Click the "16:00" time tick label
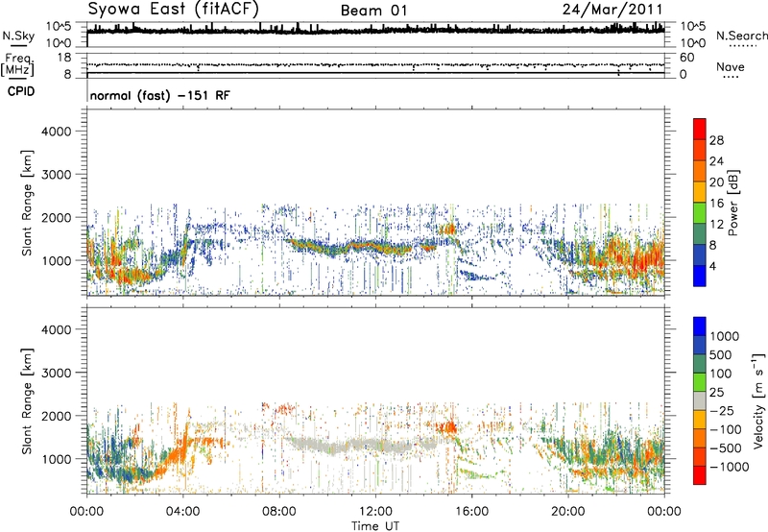 tap(471, 512)
